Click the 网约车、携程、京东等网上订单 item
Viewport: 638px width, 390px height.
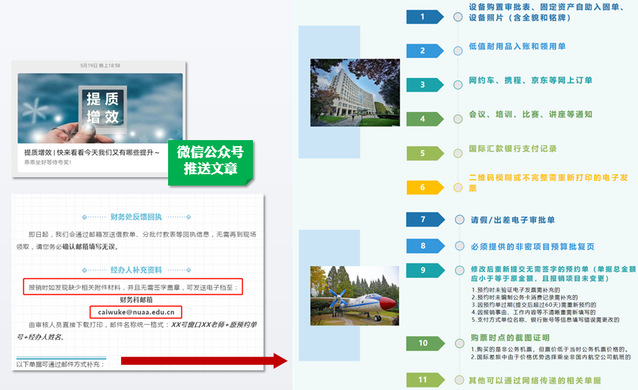pyautogui.click(x=530, y=80)
